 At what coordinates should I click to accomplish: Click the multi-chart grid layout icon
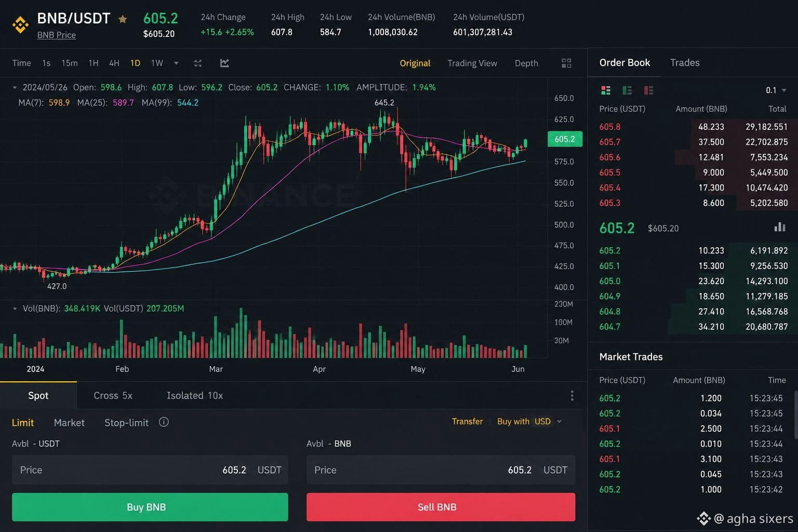566,63
